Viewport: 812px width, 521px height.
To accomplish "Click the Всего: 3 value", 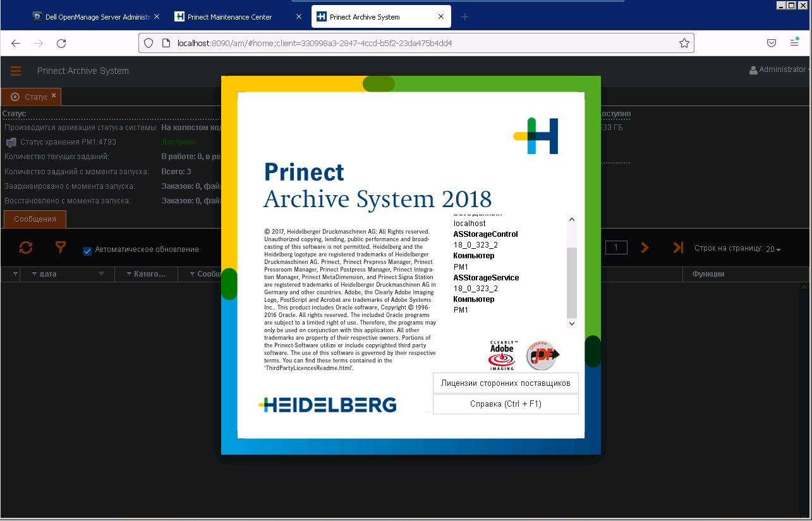I will click(176, 172).
